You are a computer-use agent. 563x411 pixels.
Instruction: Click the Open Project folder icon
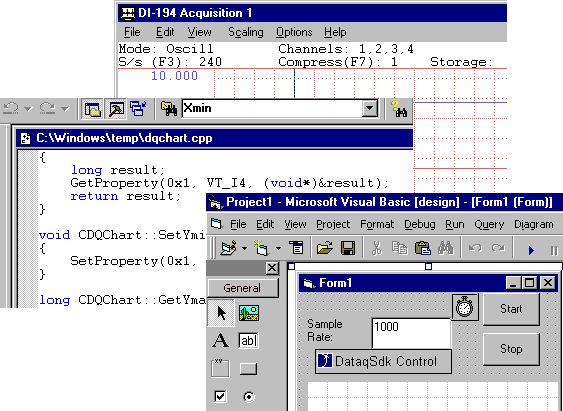[x=325, y=248]
